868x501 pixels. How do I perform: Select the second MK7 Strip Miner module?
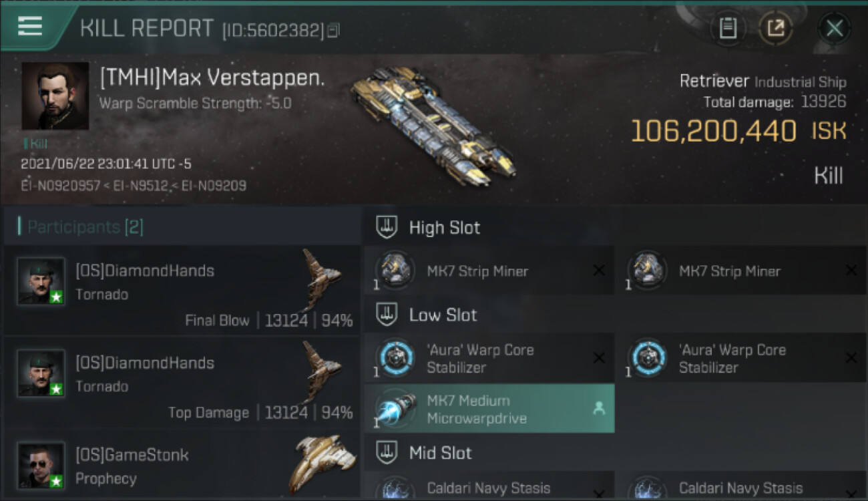(x=741, y=271)
